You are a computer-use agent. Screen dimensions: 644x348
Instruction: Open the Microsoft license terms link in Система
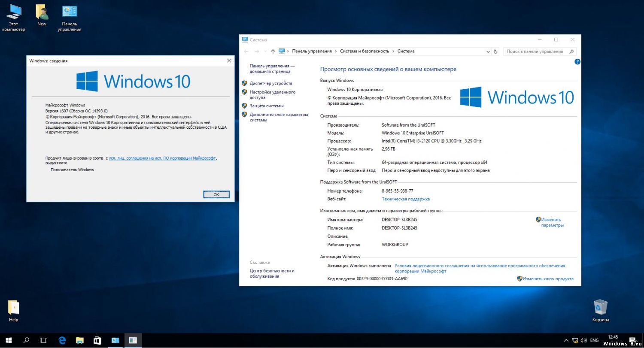point(480,268)
